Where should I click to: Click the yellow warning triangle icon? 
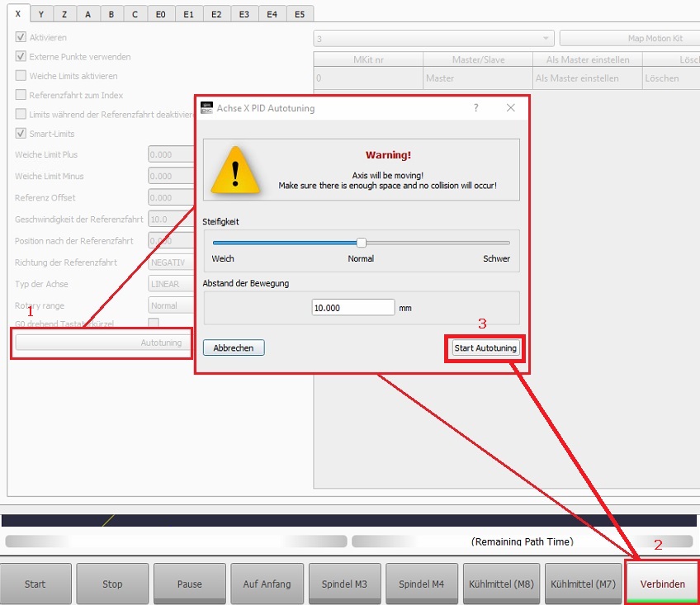click(235, 171)
